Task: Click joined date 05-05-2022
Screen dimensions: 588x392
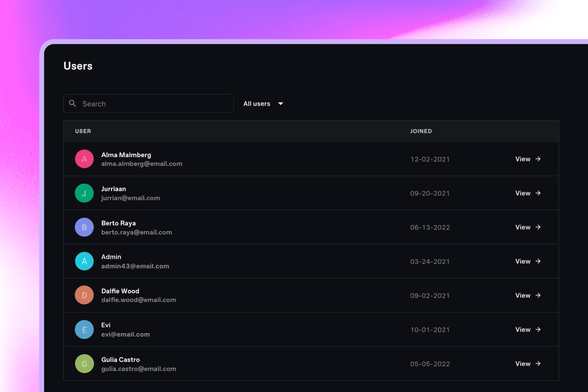Action: [430, 364]
